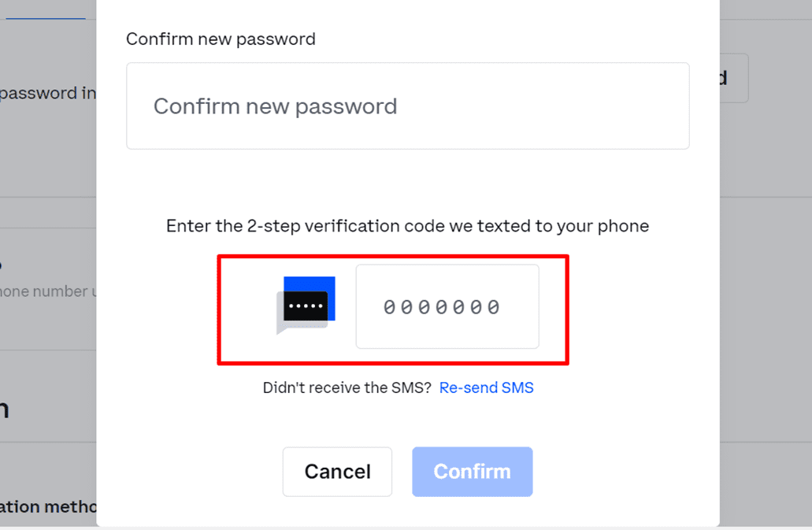Screen dimensions: 812x530
Task: Select the blue underlined tab behind the dialog
Action: (x=46, y=14)
